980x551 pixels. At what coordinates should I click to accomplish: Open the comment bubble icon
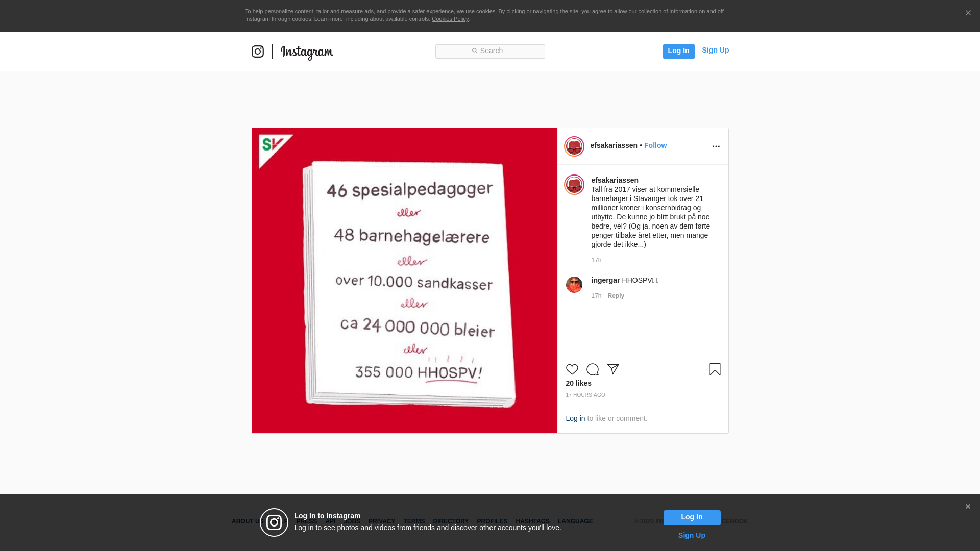click(x=593, y=369)
